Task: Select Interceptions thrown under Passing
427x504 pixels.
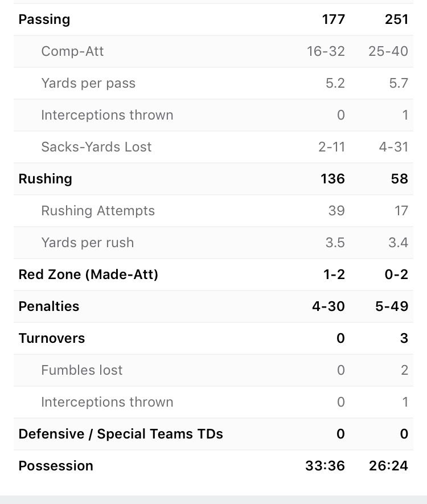Action: tap(107, 115)
